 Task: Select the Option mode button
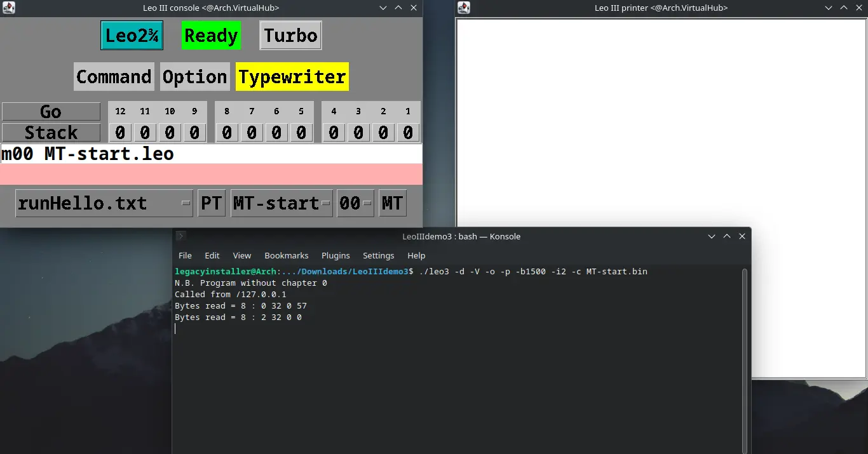pos(194,77)
